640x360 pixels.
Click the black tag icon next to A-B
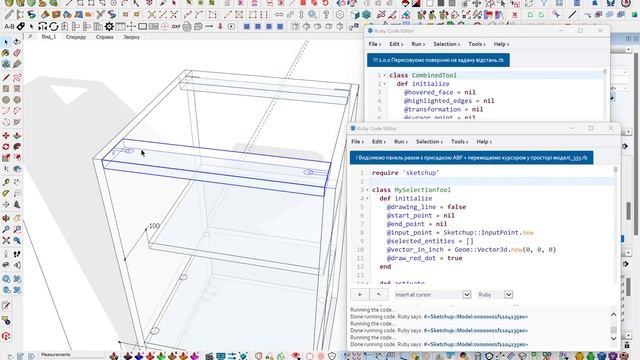[20, 27]
